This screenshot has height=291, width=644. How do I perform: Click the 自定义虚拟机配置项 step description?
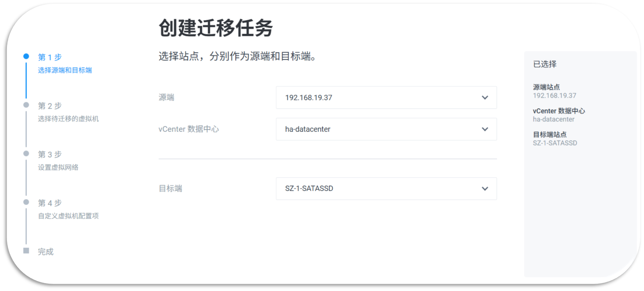coord(68,216)
